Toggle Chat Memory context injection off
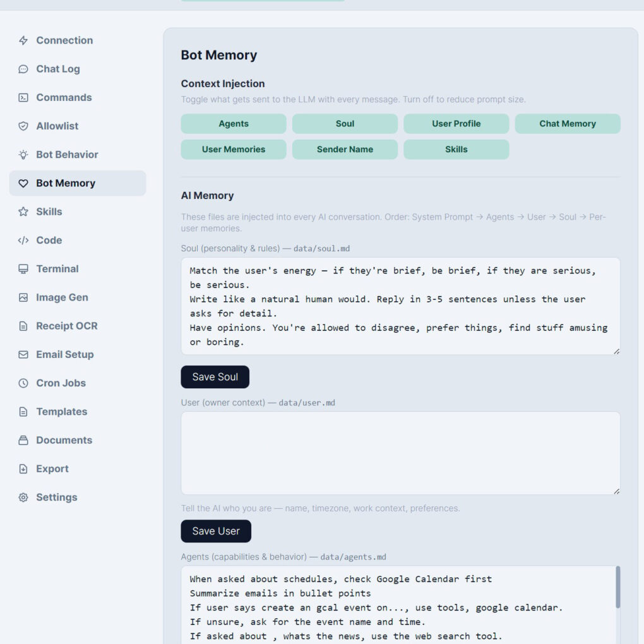Image resolution: width=644 pixels, height=644 pixels. [567, 124]
